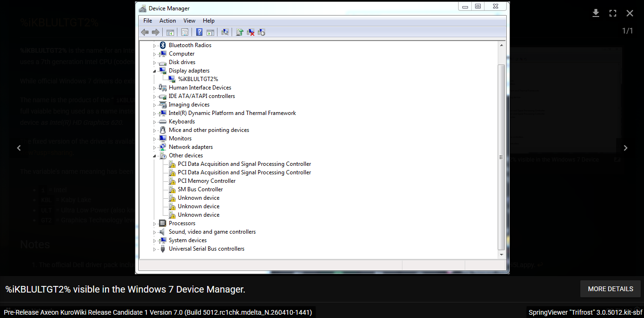Click Scan for hardware changes icon
644x318 pixels.
[x=225, y=32]
